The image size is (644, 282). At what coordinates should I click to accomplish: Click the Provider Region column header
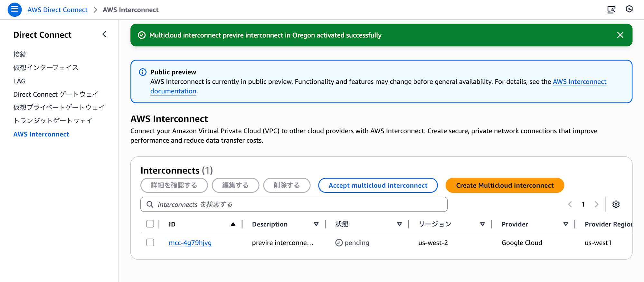[x=608, y=224]
